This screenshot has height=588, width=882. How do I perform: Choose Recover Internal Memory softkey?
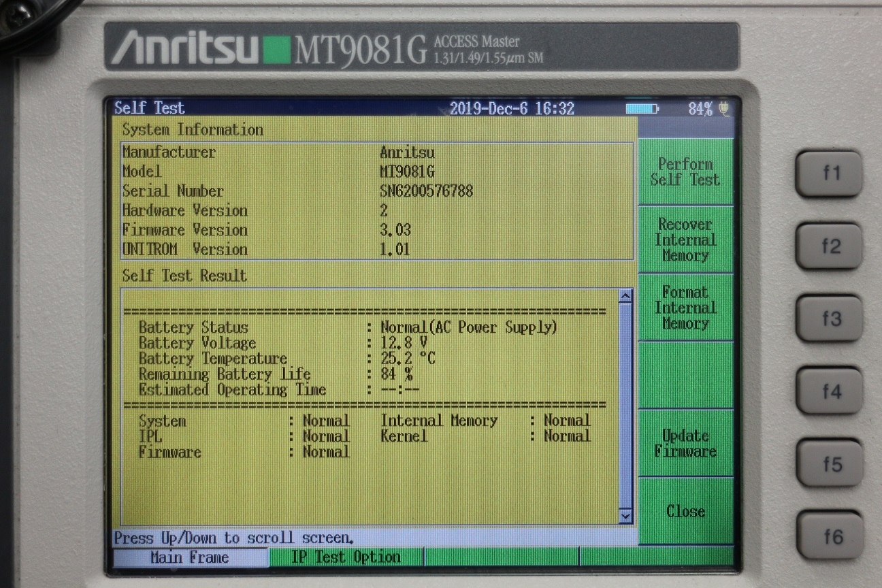(x=685, y=240)
